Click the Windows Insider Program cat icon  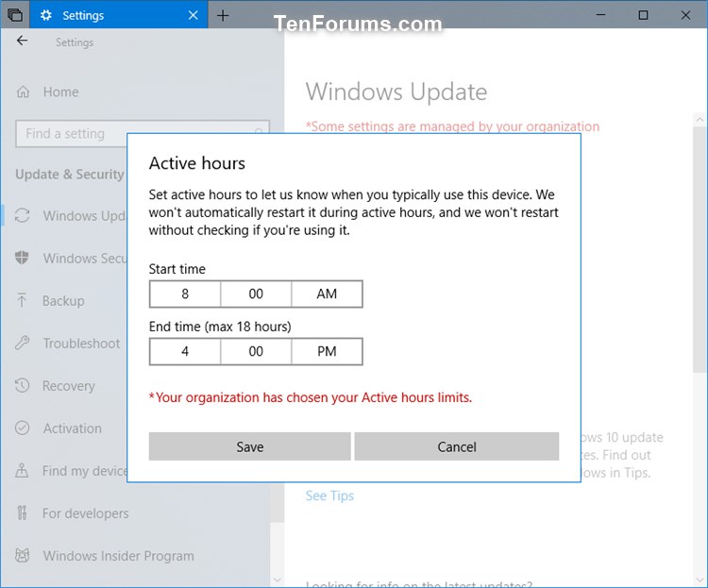pos(22,556)
